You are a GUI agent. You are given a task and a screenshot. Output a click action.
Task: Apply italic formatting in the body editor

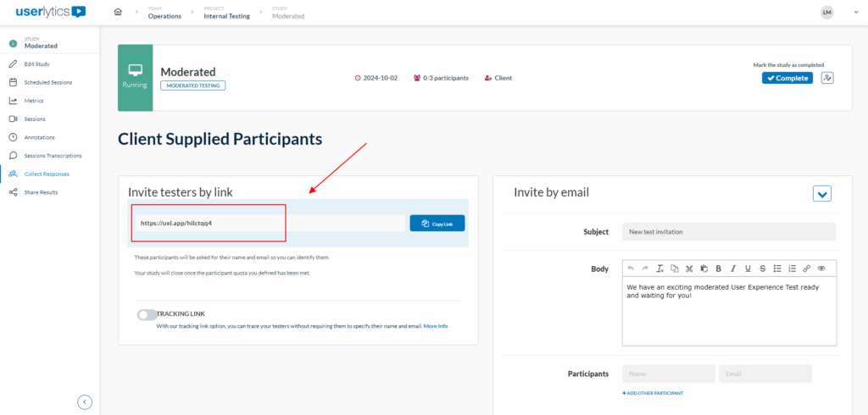click(x=732, y=268)
